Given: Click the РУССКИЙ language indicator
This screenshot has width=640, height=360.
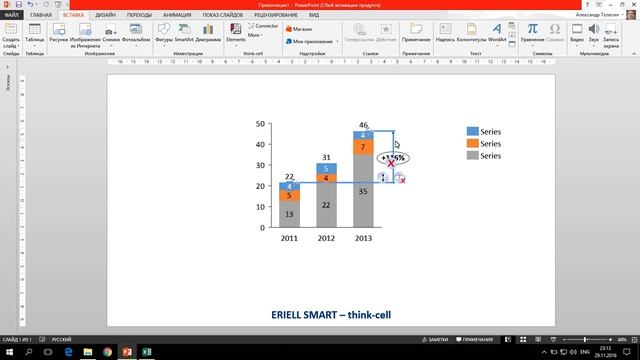Looking at the screenshot, I should (x=62, y=340).
